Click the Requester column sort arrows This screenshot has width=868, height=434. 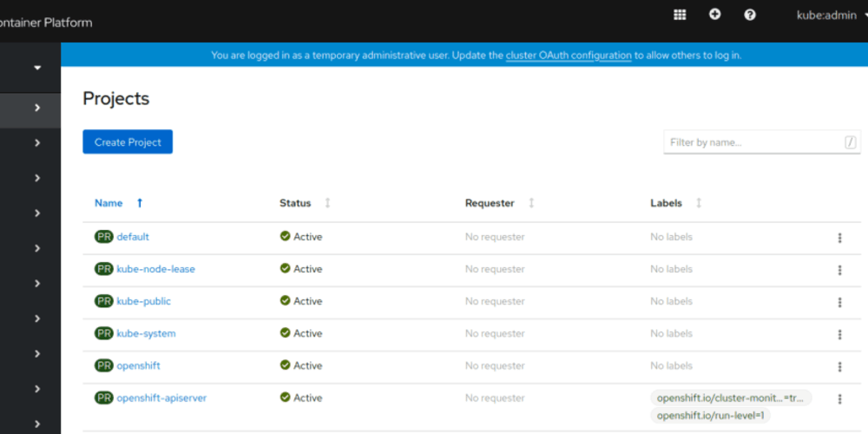pos(531,203)
